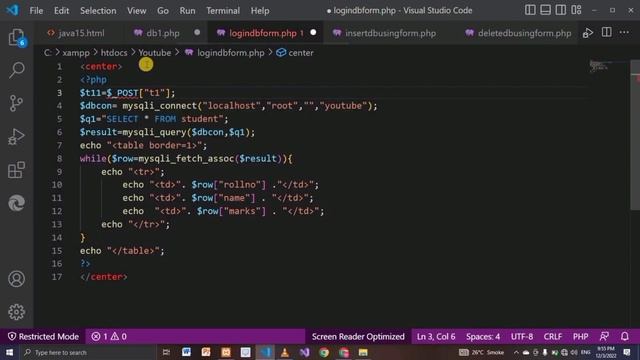This screenshot has height=360, width=640.
Task: Open the Explorer view in activity bar
Action: click(x=16, y=37)
